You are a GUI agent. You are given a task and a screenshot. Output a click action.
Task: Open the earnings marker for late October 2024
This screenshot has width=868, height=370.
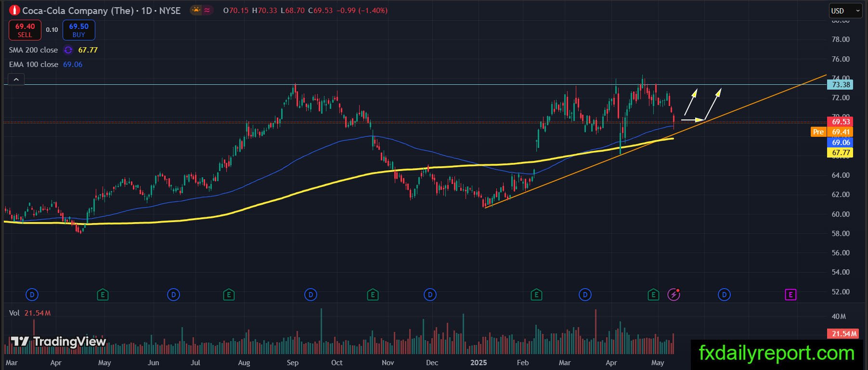coord(372,294)
